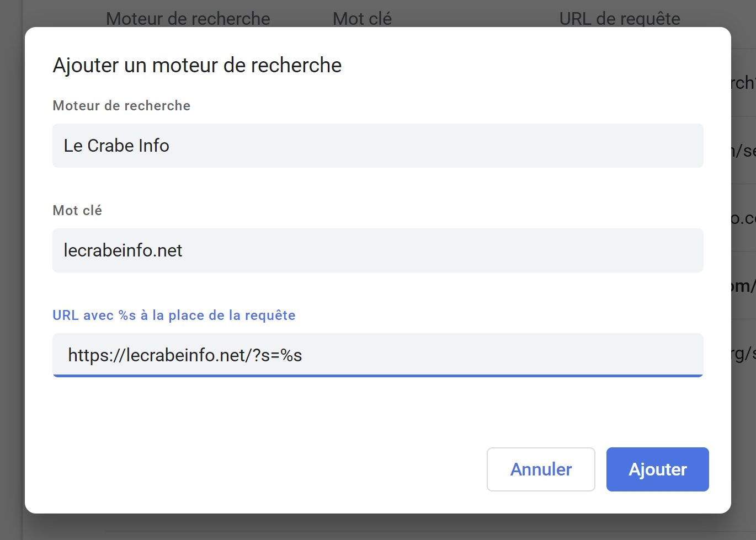
Task: Confirm with the blue Ajouter button
Action: 657,469
